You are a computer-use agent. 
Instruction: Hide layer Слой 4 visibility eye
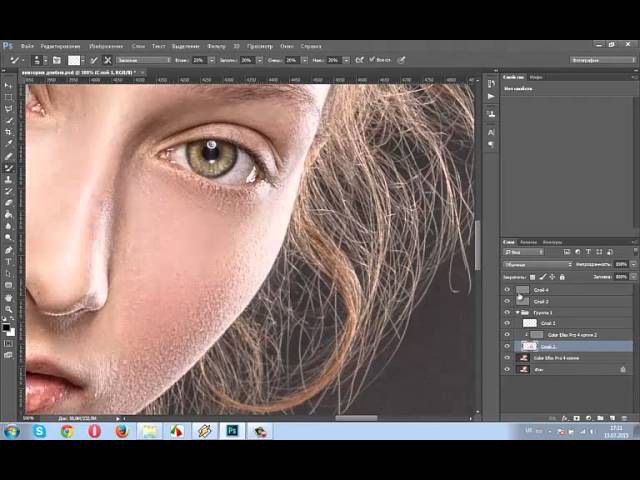pos(507,290)
